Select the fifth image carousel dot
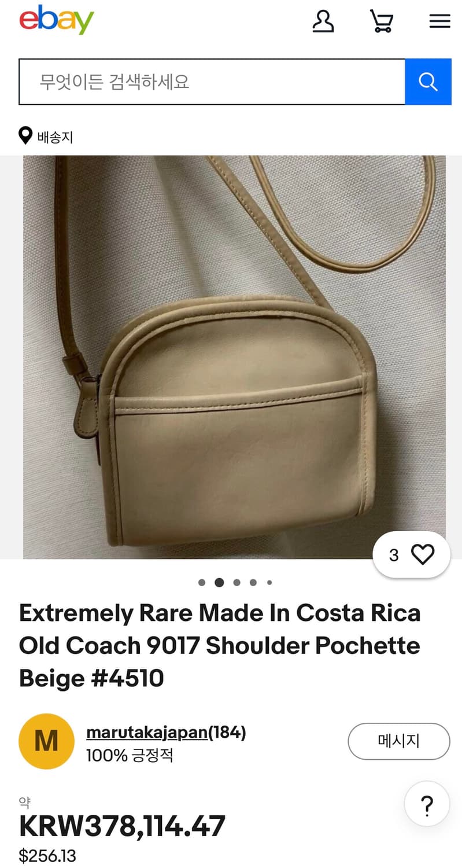Image resolution: width=462 pixels, height=868 pixels. point(269,583)
